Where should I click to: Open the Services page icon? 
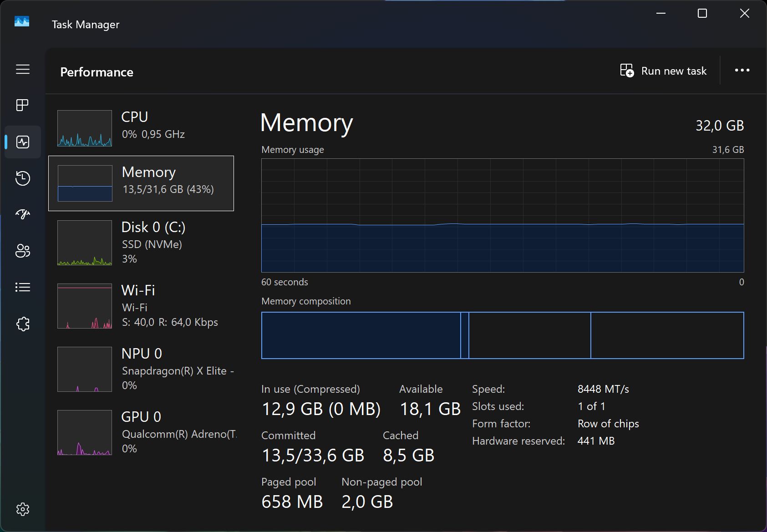click(x=23, y=324)
